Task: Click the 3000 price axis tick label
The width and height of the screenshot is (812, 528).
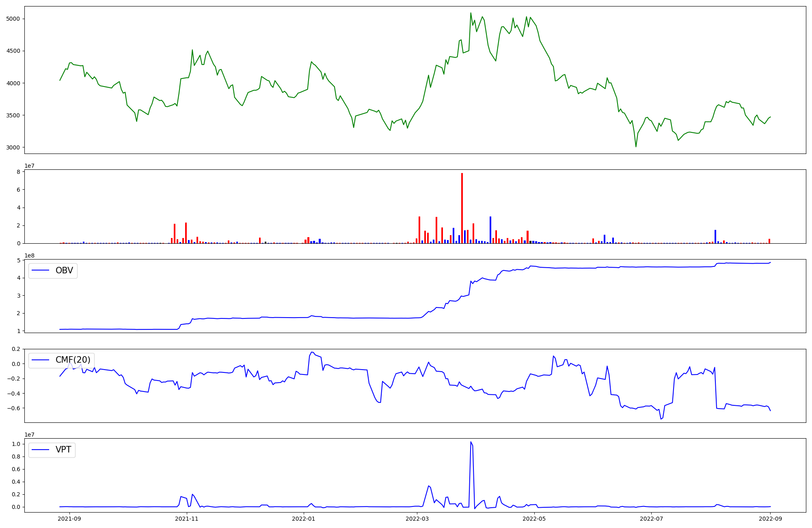Action: point(13,147)
